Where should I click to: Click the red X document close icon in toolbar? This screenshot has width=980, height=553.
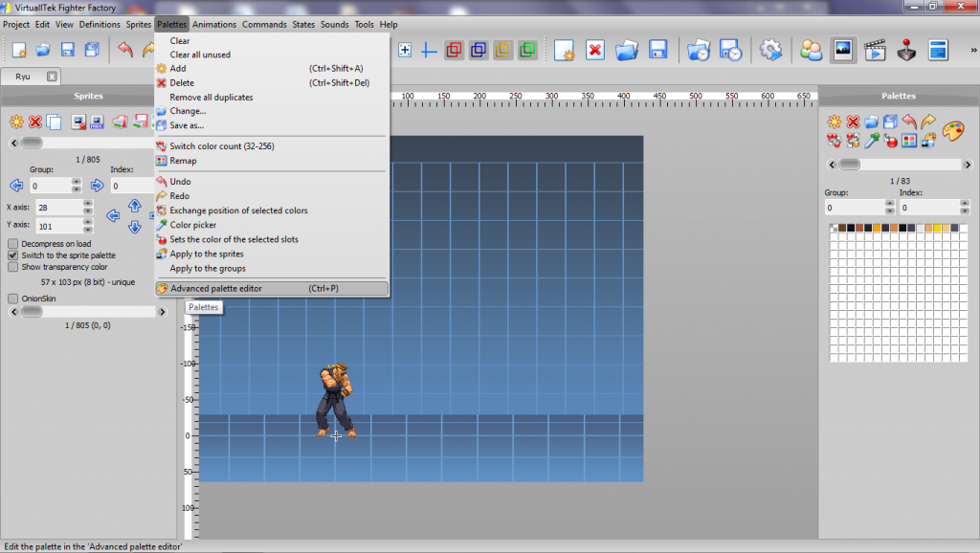click(595, 50)
